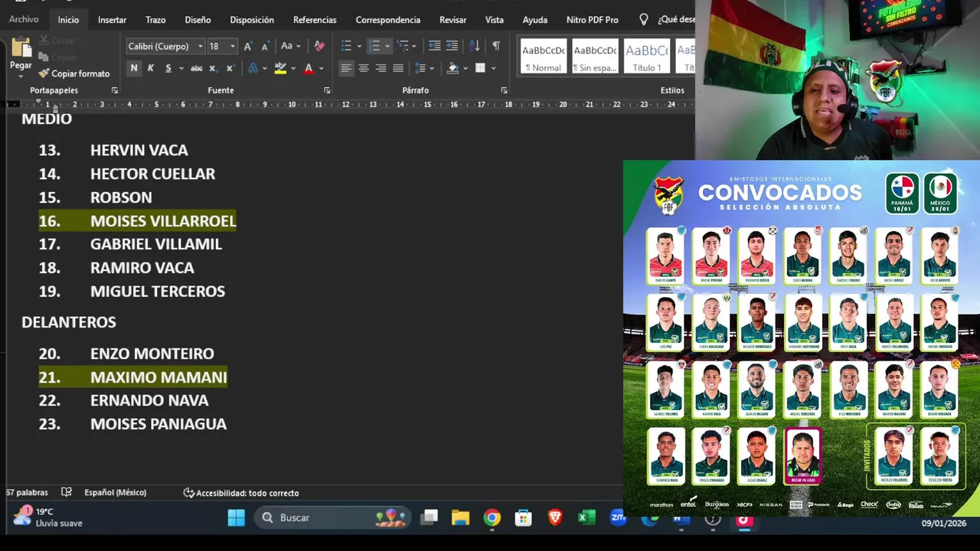Switch to the Disposición tab

(252, 20)
